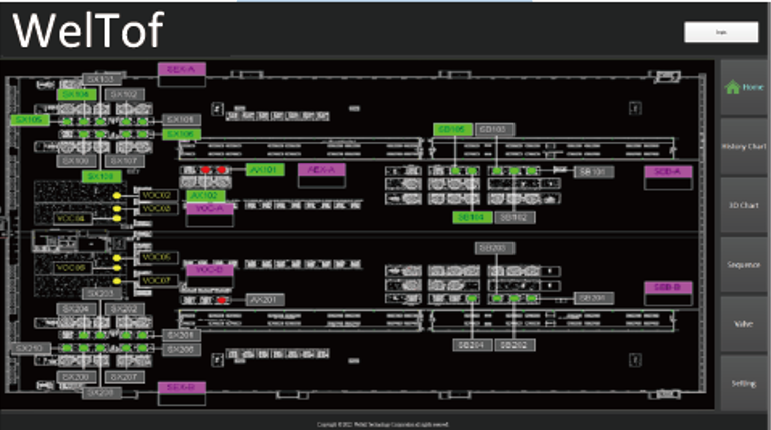Click the VOC07 sensor label
The width and height of the screenshot is (771, 430).
pyautogui.click(x=157, y=281)
